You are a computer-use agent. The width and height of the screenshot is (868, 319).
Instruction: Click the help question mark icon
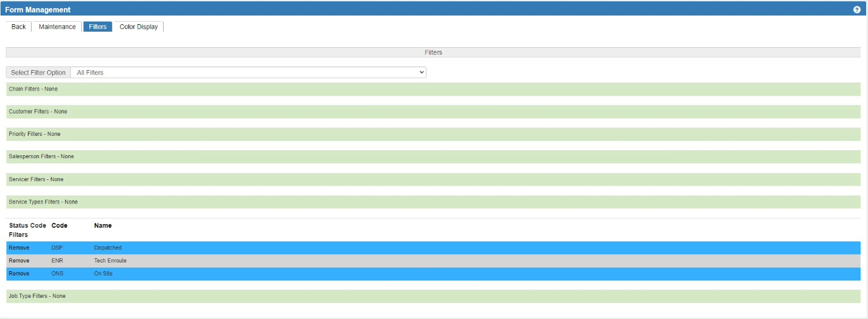(857, 10)
